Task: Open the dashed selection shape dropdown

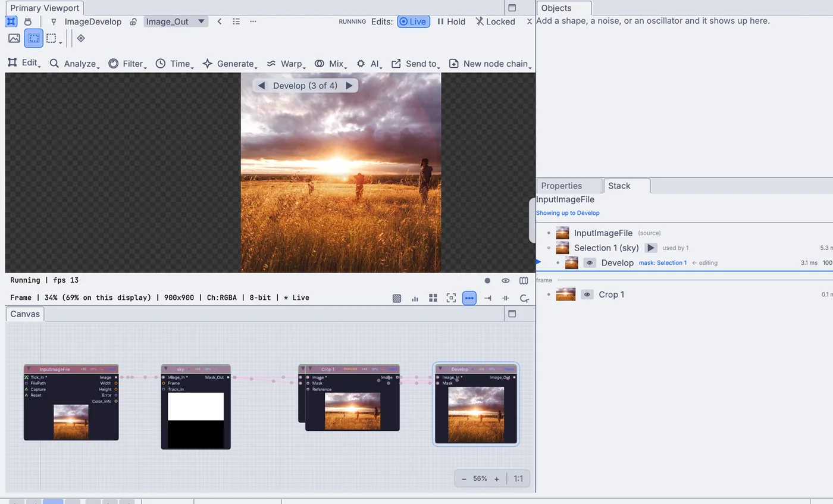Action: point(54,39)
